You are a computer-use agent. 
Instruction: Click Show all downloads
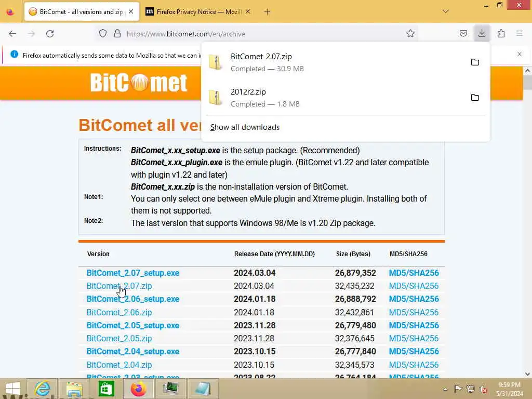tap(245, 127)
